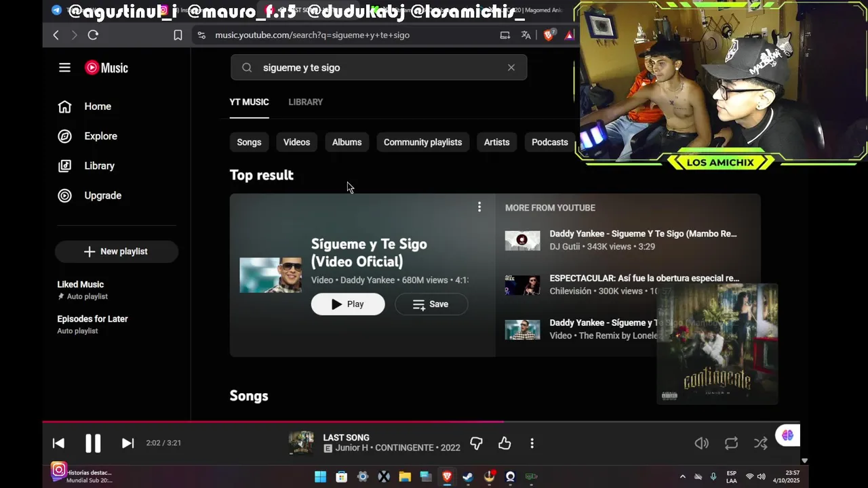Open the ESP LAA language indicator

coord(732,476)
